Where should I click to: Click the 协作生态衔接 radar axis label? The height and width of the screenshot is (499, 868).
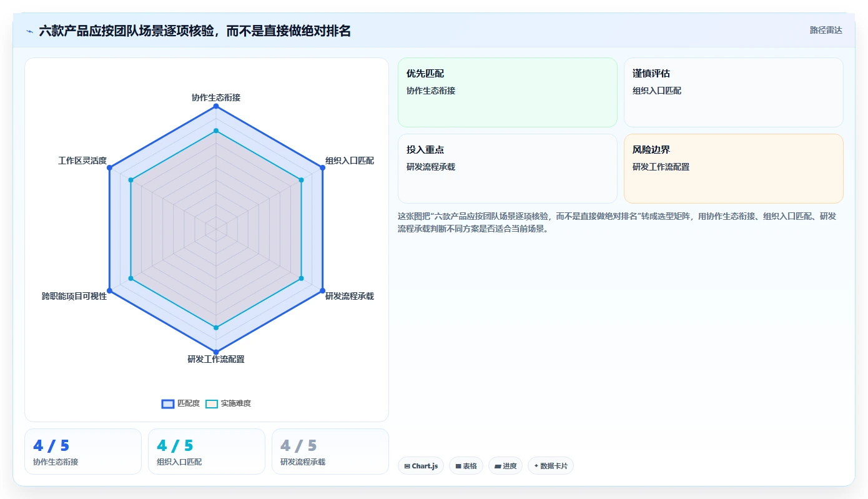coord(216,97)
